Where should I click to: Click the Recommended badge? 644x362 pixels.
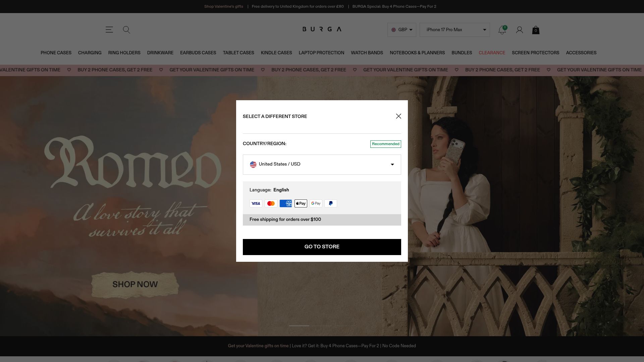pyautogui.click(x=386, y=144)
